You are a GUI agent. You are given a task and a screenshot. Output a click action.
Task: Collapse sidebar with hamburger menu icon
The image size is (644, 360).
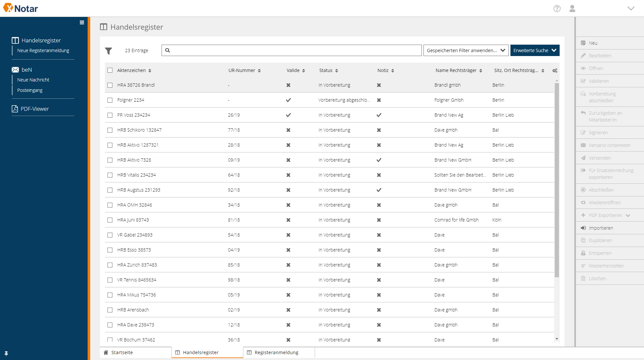point(82,22)
